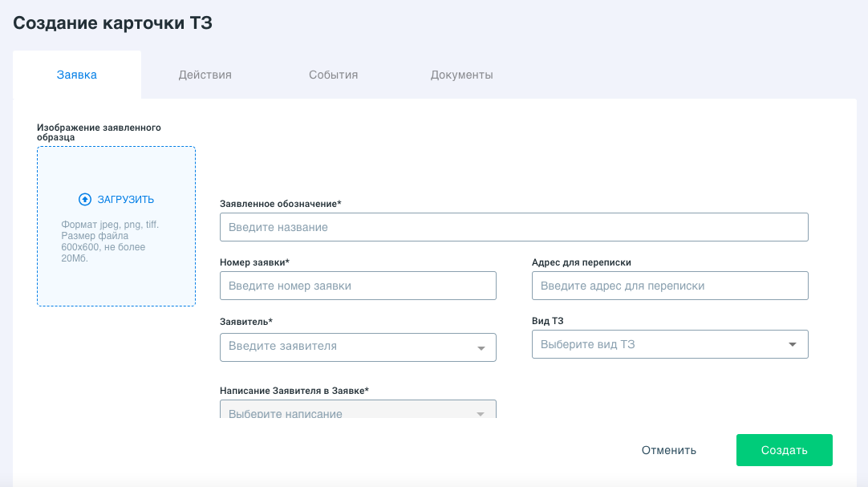
Task: Focus the Адрес для переписки input
Action: [x=669, y=286]
